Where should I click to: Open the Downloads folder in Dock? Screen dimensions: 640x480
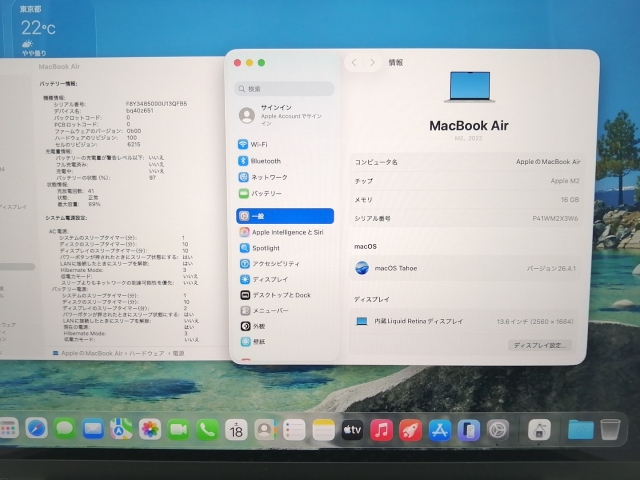(x=580, y=430)
